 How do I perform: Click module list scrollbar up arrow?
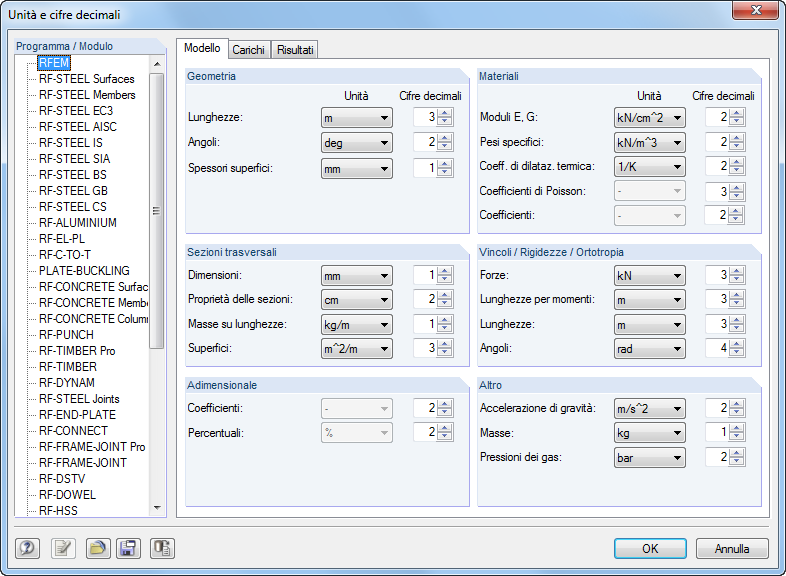coord(157,64)
